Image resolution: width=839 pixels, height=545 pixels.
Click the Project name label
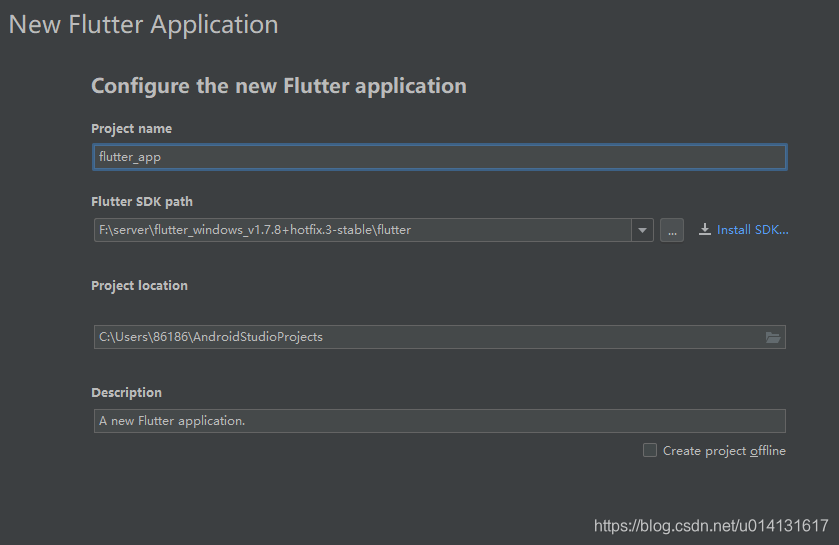click(x=132, y=128)
